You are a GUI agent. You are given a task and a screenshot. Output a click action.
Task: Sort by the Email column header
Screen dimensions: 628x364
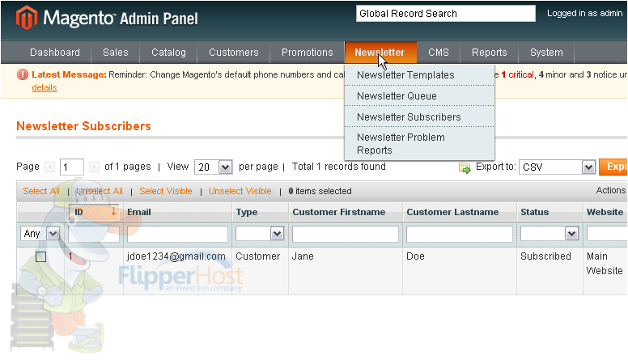point(139,212)
